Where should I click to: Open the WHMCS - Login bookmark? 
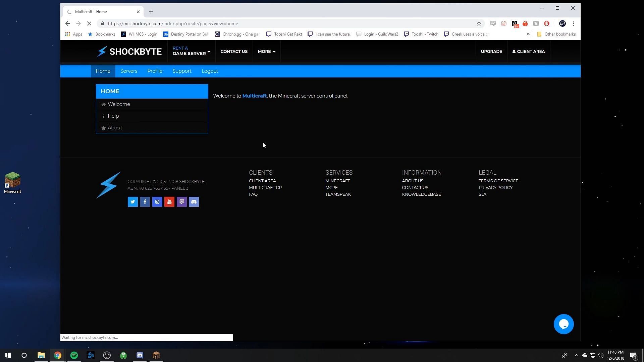pos(139,34)
